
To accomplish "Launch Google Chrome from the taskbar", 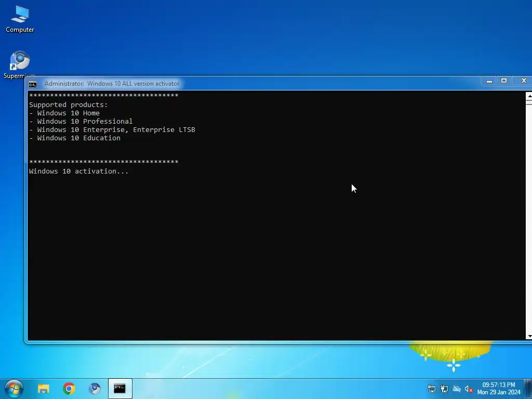I will point(69,389).
